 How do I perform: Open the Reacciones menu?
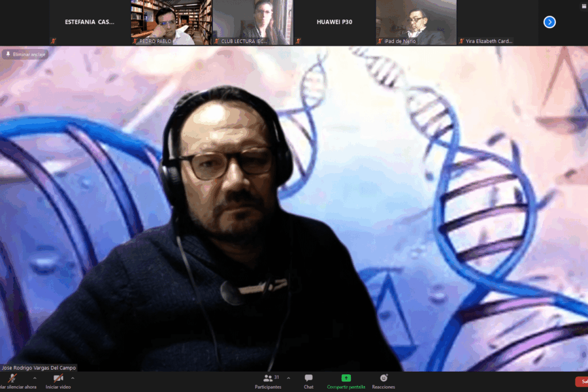[x=384, y=380]
